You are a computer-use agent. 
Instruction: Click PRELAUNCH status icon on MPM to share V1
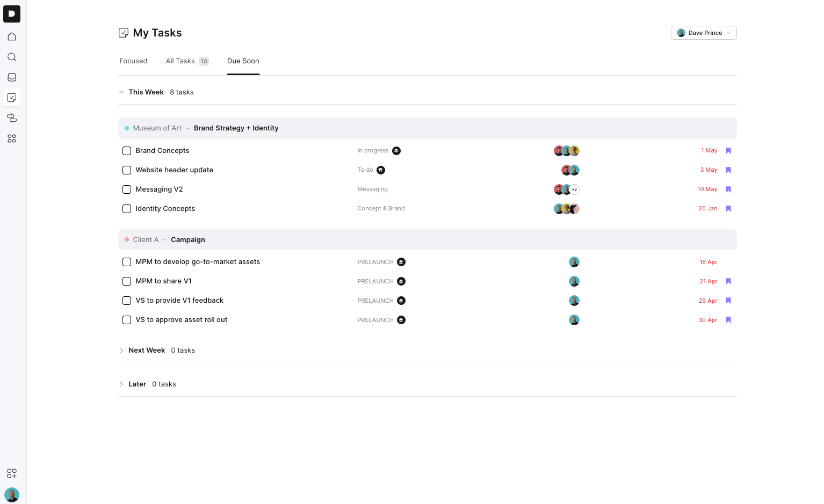pyautogui.click(x=401, y=281)
